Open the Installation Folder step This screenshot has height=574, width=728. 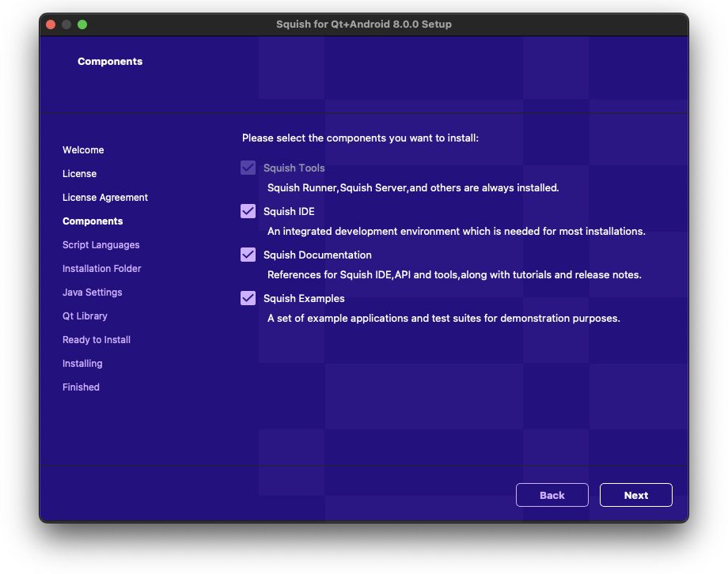101,269
